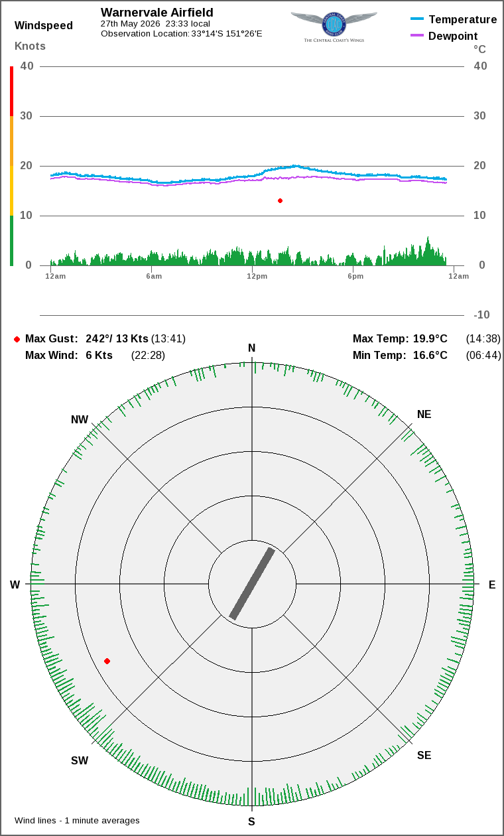
Task: Click the NW compass label
Action: [80, 420]
